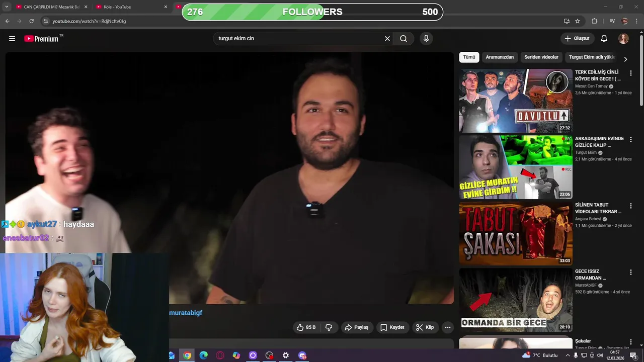Open account avatar menu on YouTube
Viewport: 644px width, 362px height.
point(623,39)
